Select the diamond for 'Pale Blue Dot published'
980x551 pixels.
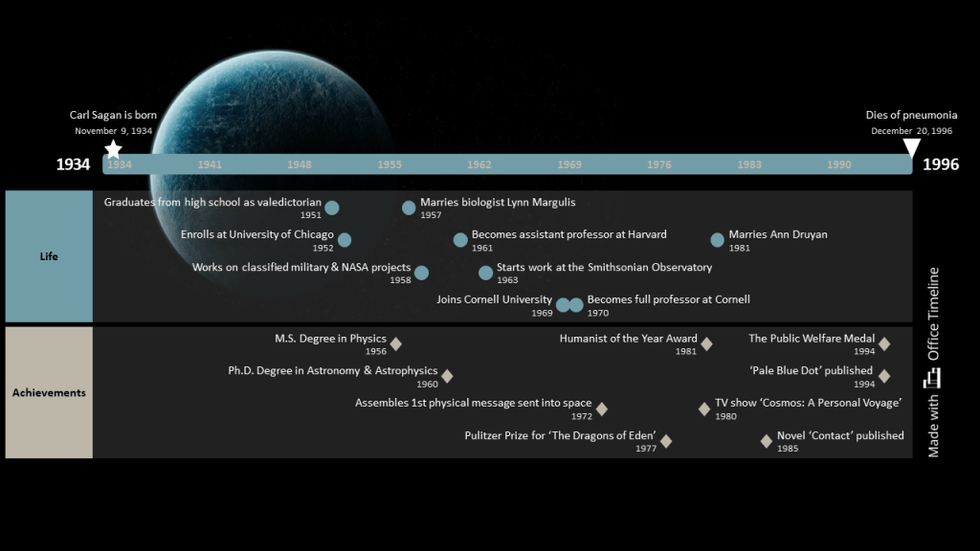tap(884, 376)
